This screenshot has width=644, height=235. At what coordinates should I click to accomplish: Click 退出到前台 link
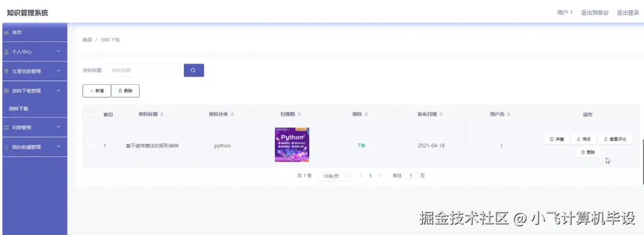[595, 13]
